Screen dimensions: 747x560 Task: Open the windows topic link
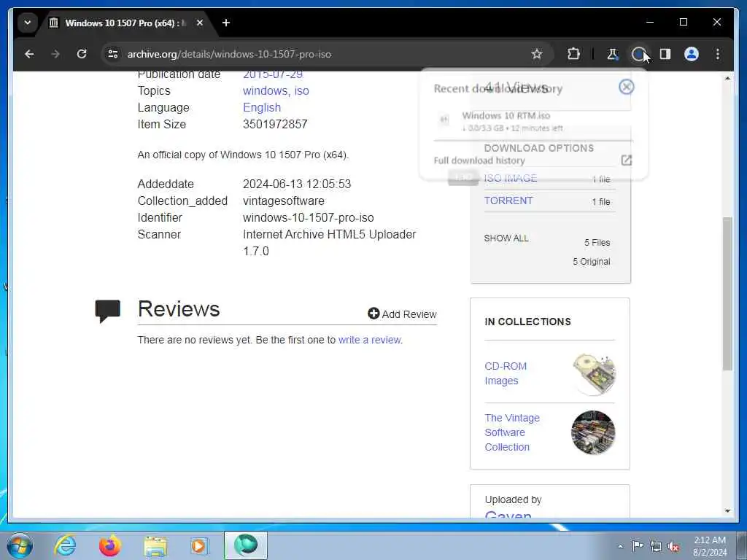pos(267,90)
